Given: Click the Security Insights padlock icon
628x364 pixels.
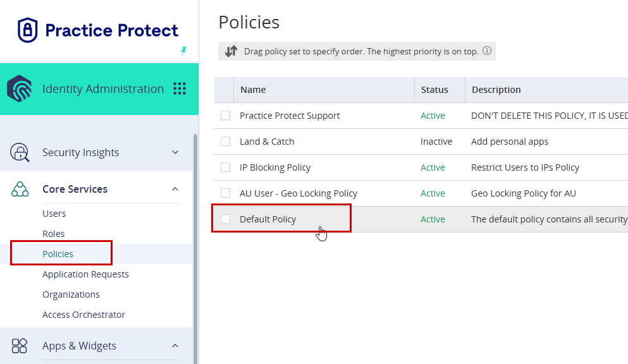Looking at the screenshot, I should coord(20,152).
